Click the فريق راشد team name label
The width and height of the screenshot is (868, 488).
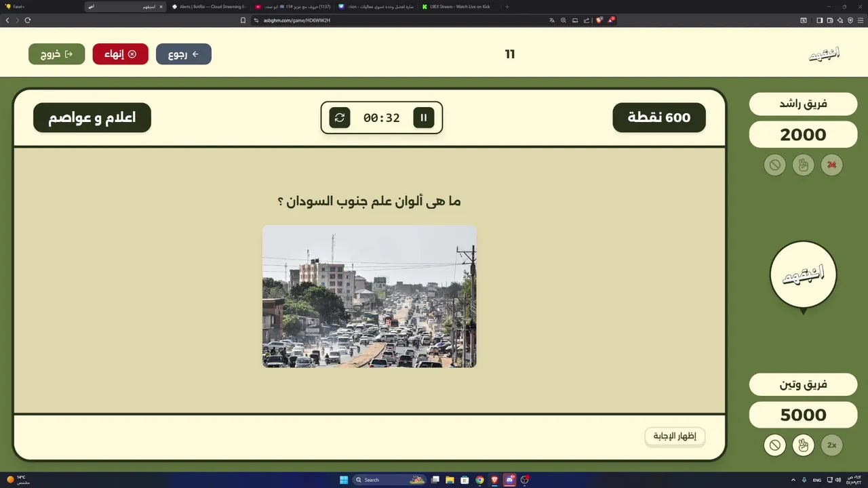(804, 104)
